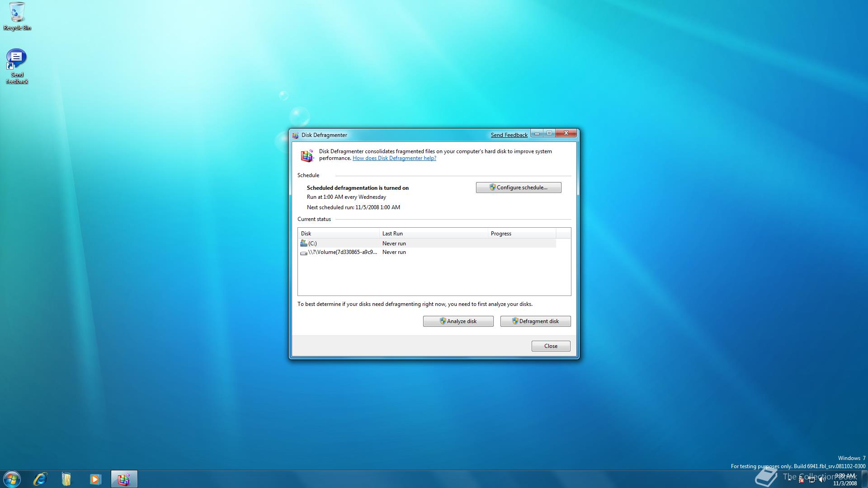Click the volume speaker tray icon

(x=821, y=480)
